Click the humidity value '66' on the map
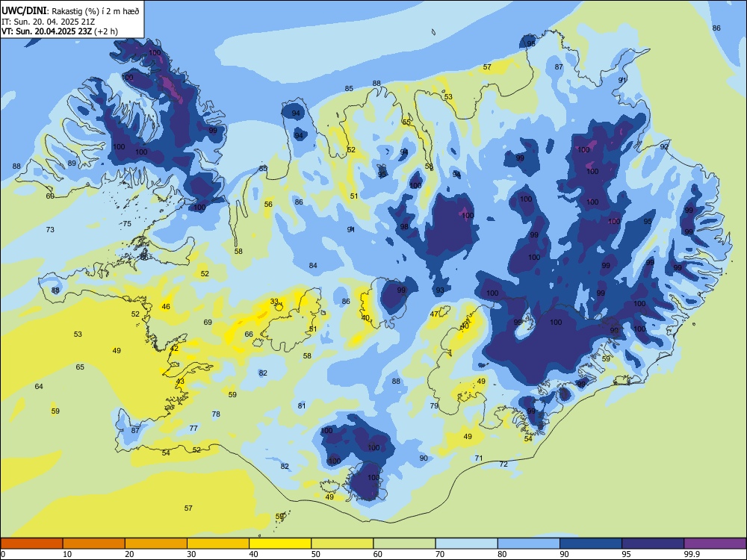 click(249, 335)
